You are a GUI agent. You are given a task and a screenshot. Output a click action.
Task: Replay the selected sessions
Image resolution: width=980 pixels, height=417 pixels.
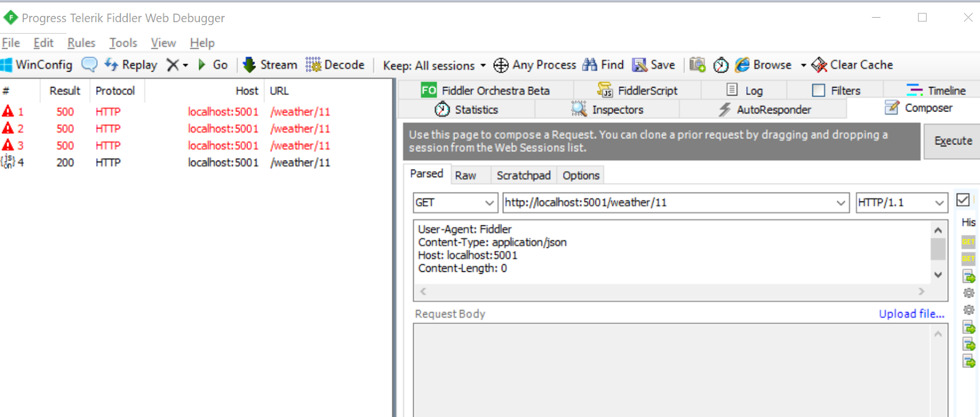pos(131,65)
